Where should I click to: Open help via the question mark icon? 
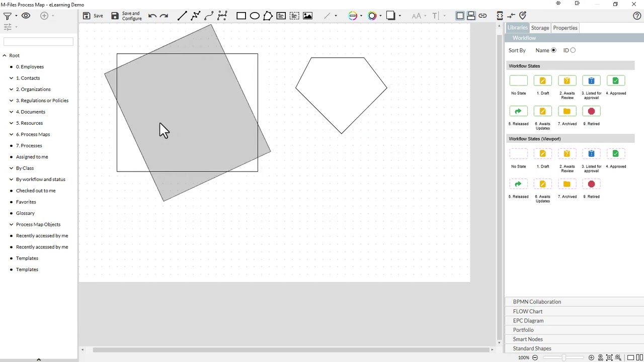pyautogui.click(x=637, y=16)
